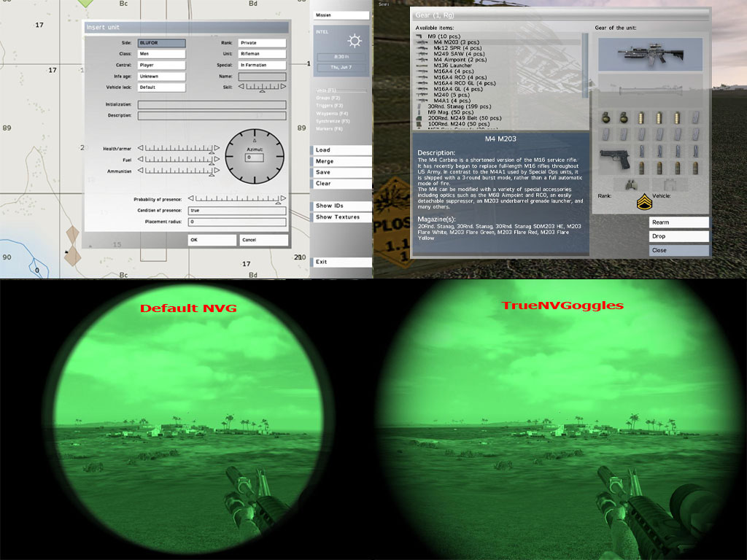Click the Health/armor slider track

pos(179,149)
